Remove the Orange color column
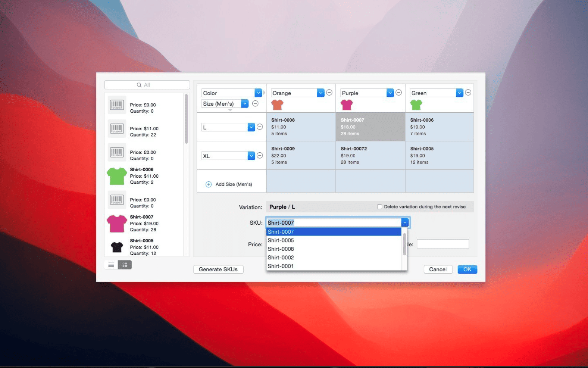This screenshot has width=588, height=368. [x=329, y=93]
